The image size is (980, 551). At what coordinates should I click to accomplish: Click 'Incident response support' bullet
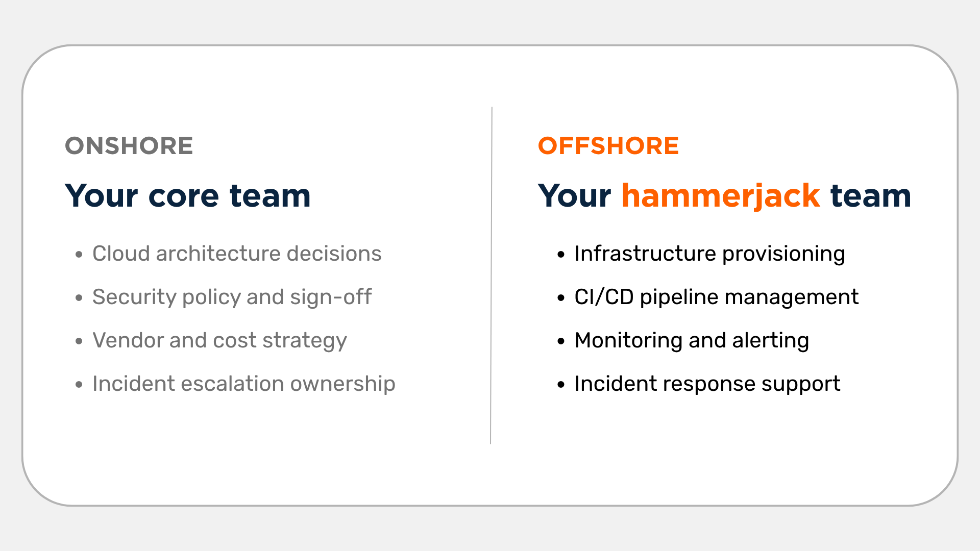(x=707, y=384)
